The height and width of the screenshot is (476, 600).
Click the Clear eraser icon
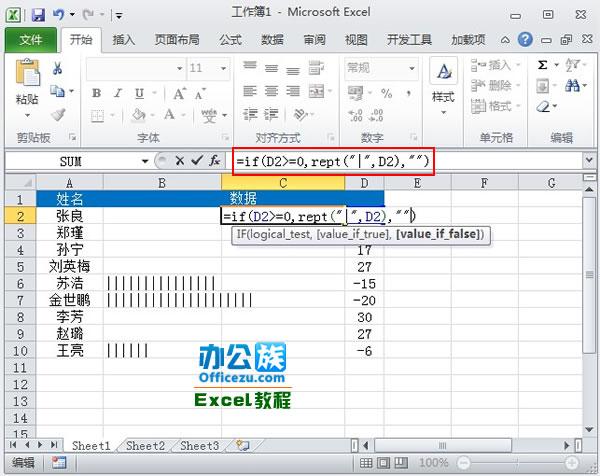pos(543,106)
